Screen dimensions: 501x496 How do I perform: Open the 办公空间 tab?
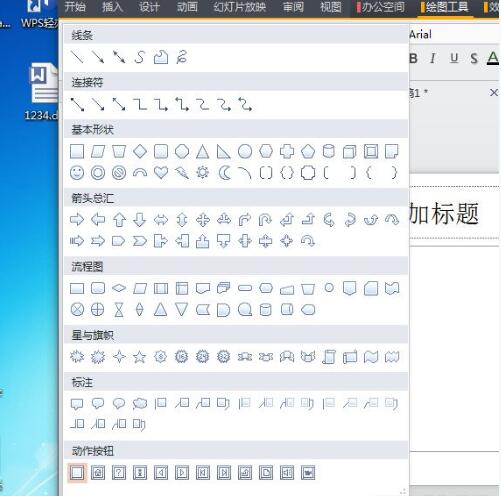coord(381,7)
